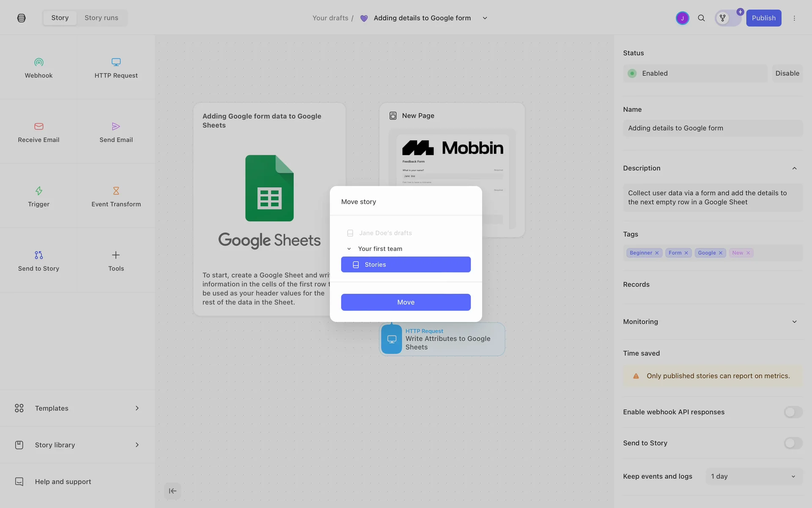
Task: Click the Send to Story action icon
Action: click(38, 255)
